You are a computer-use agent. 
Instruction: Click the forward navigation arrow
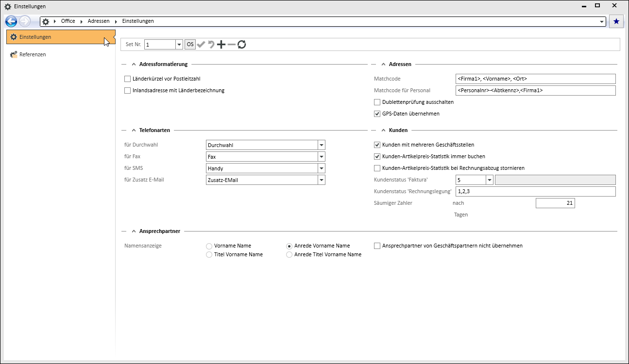click(25, 21)
